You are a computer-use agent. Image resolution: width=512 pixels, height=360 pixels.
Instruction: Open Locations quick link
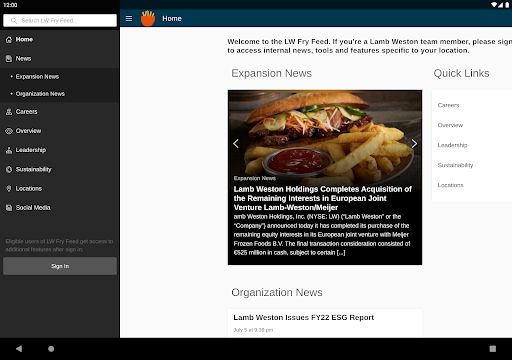coord(450,185)
